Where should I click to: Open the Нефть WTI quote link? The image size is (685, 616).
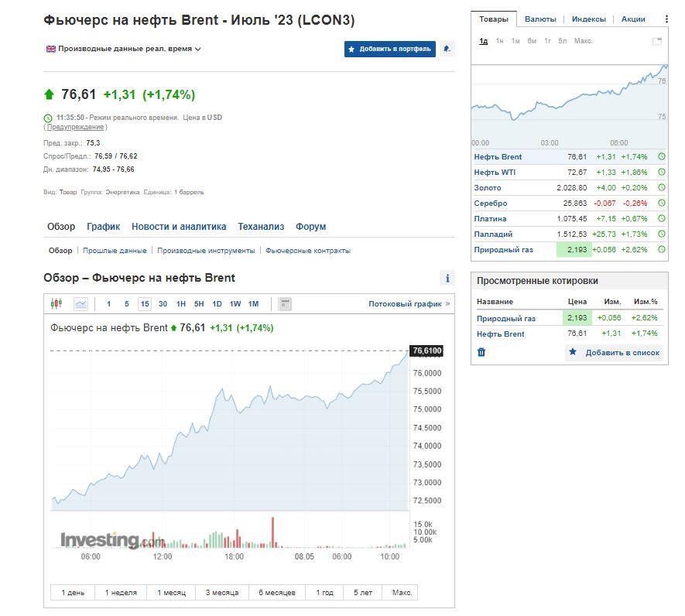coord(495,173)
